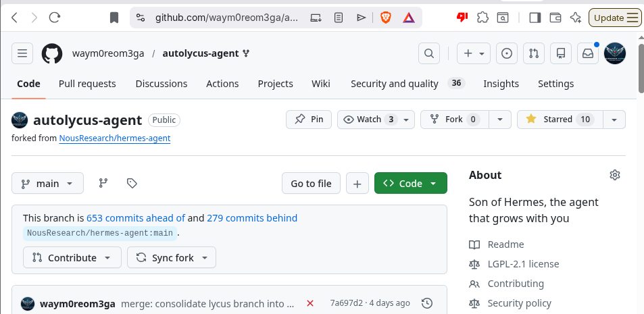Click the tab search icon in browser toolbar
This screenshot has width=644, height=314.
tap(503, 18)
